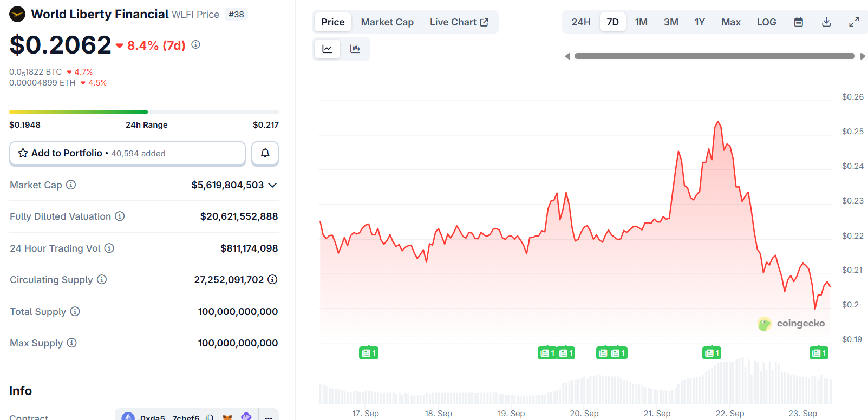The height and width of the screenshot is (420, 868).
Task: Show Market Cap info tooltip icon
Action: click(71, 185)
